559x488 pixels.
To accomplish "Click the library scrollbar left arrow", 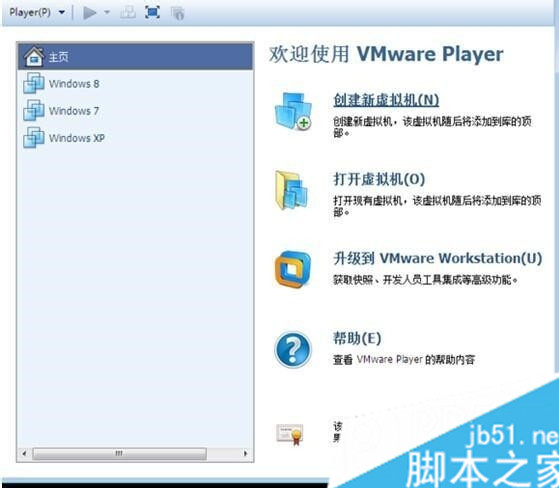I will click(24, 453).
